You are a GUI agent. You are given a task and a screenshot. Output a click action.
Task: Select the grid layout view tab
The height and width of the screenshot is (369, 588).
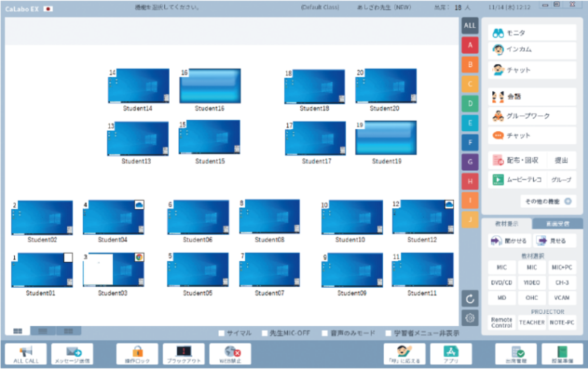[18, 331]
